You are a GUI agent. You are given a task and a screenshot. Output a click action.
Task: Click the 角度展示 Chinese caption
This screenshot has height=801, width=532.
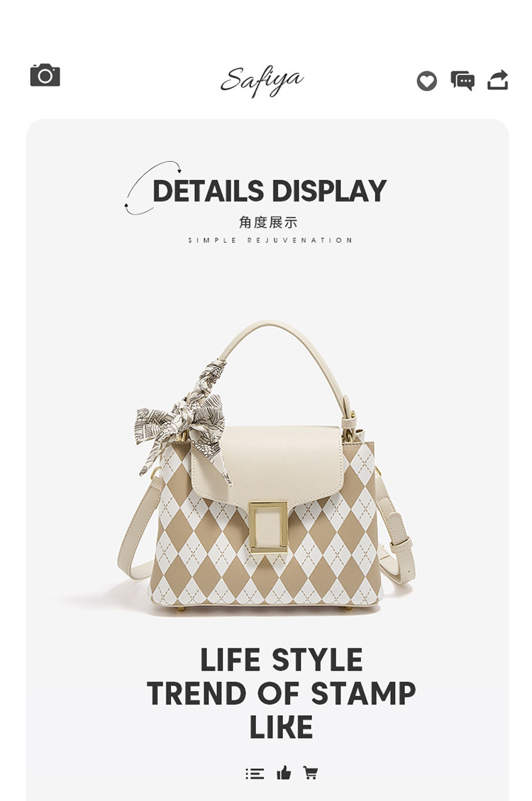268,222
